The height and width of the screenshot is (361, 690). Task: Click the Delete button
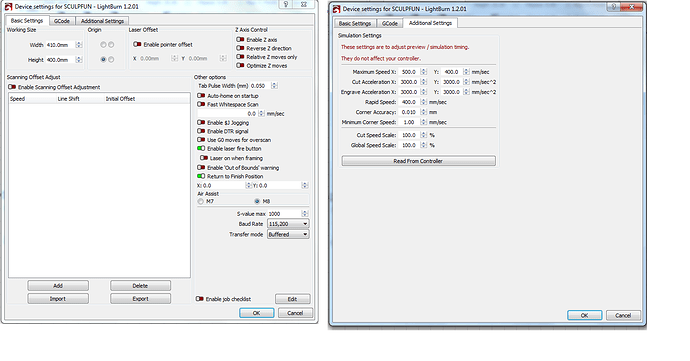pos(140,286)
